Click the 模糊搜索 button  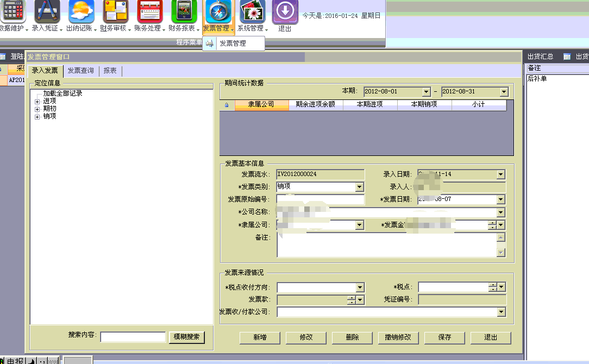[186, 337]
